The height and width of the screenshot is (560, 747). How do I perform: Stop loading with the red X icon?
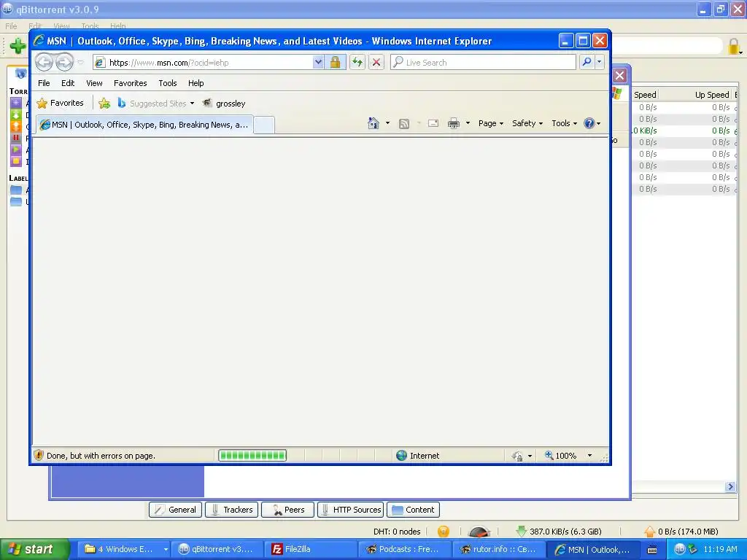(376, 63)
